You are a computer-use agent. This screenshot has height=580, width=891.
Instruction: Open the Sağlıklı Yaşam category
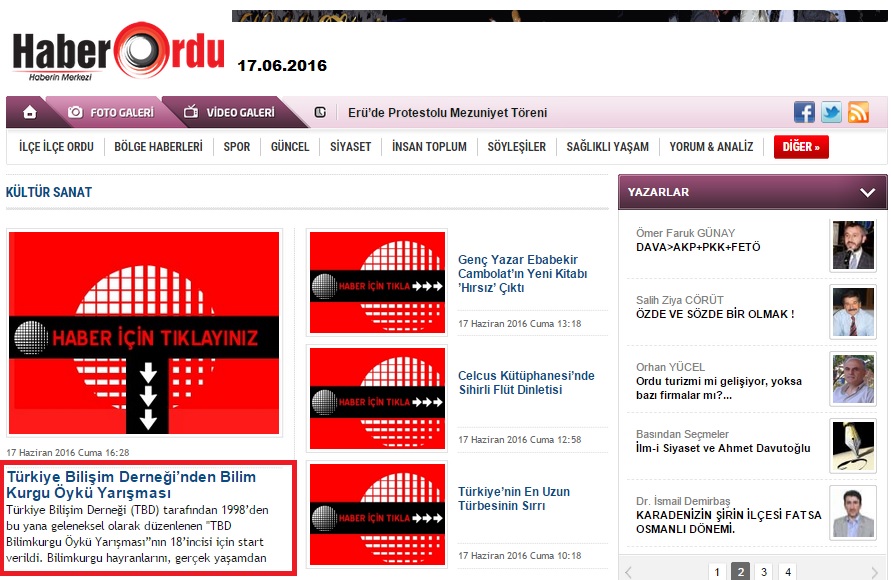607,147
